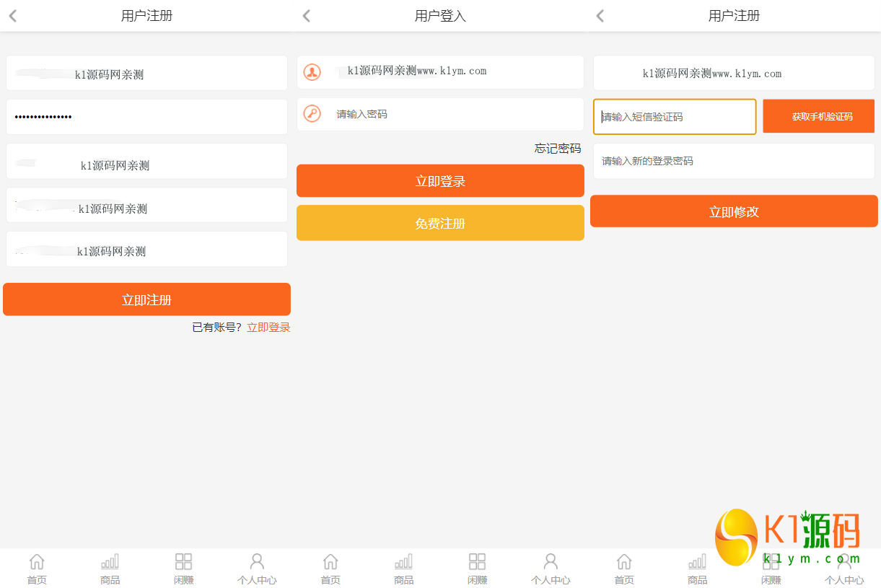Tap back arrow on the 立即修改 password reset screen
The width and height of the screenshot is (881, 588).
coord(600,16)
